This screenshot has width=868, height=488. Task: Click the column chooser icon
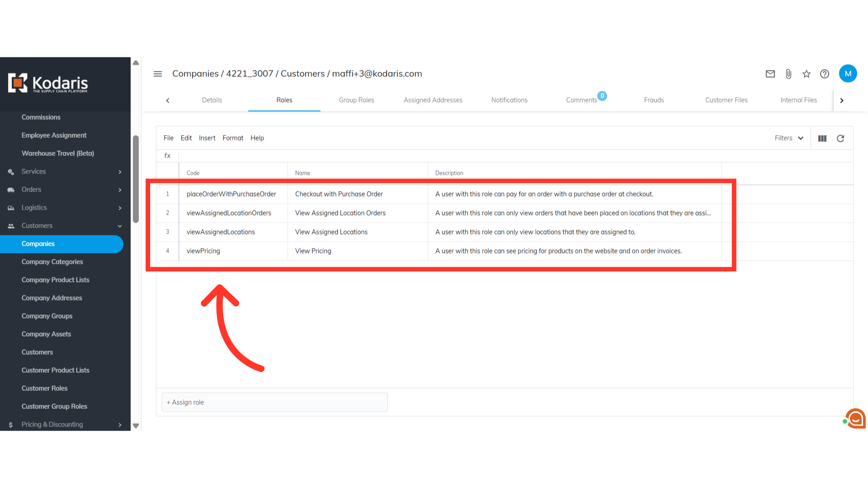click(822, 138)
